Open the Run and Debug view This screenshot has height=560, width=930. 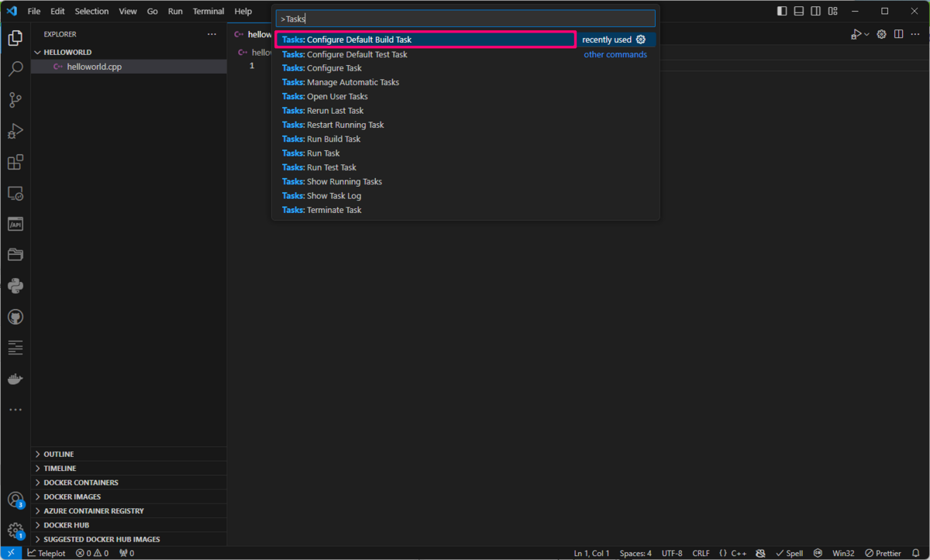tap(15, 131)
